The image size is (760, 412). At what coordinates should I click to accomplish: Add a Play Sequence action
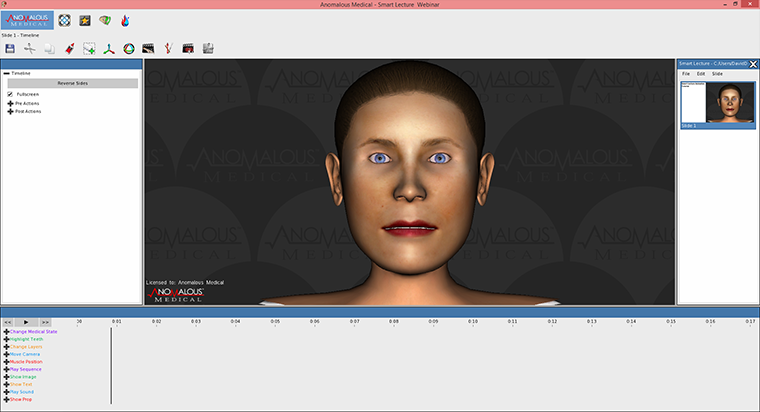pyautogui.click(x=6, y=369)
